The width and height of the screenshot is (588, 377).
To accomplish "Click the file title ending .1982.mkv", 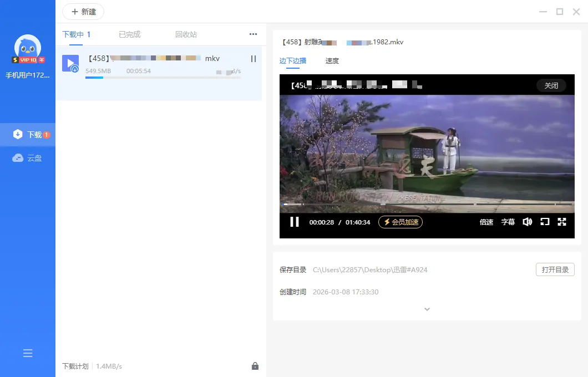I will [343, 42].
